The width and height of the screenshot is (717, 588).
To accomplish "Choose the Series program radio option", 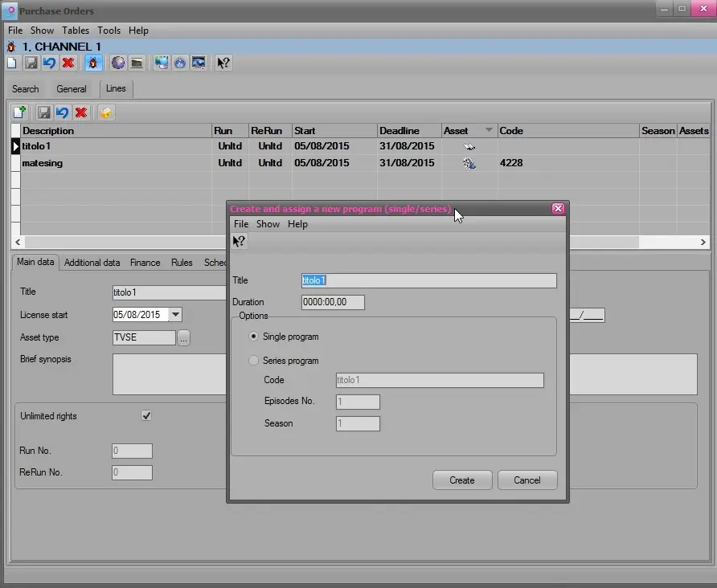I will pos(254,361).
